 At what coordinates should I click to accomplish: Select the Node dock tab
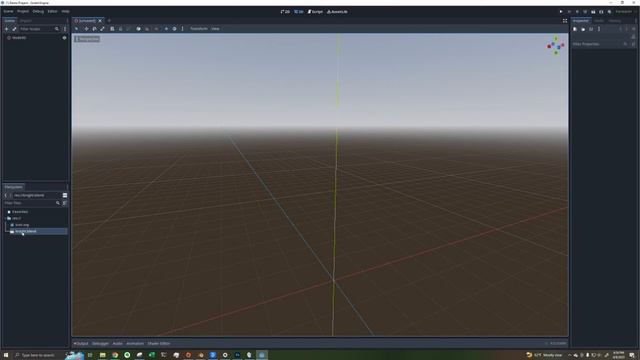[x=599, y=20]
